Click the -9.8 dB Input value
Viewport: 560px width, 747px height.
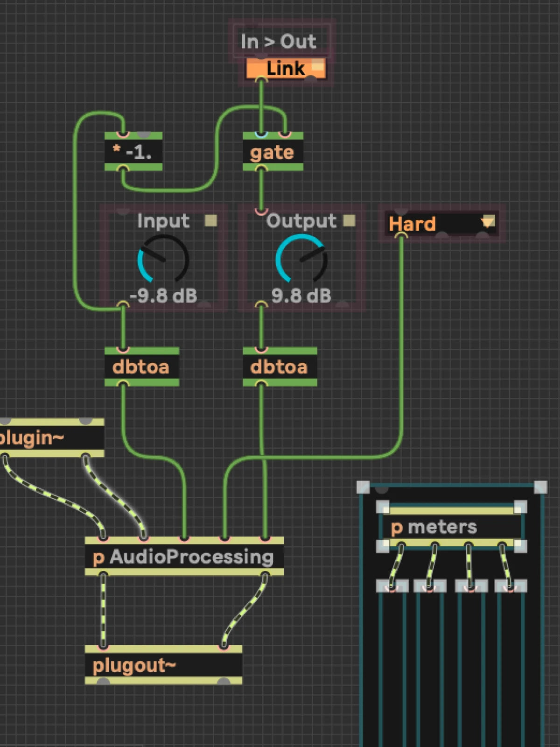click(x=163, y=296)
